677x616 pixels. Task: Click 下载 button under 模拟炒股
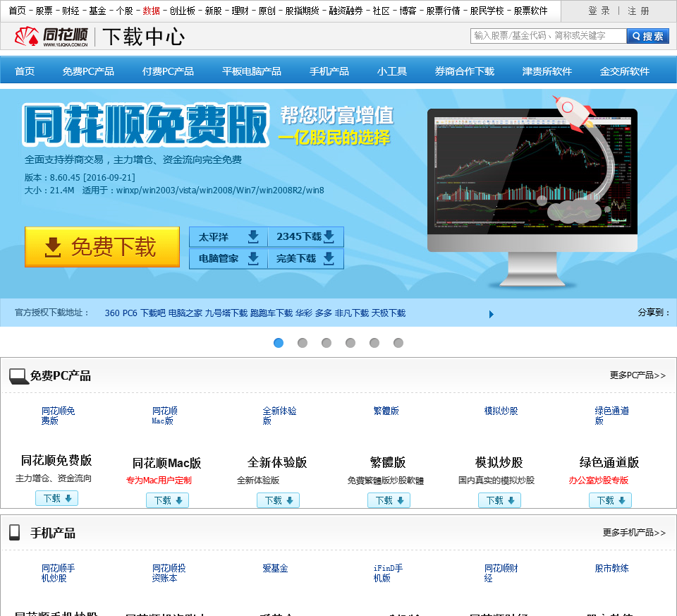499,500
